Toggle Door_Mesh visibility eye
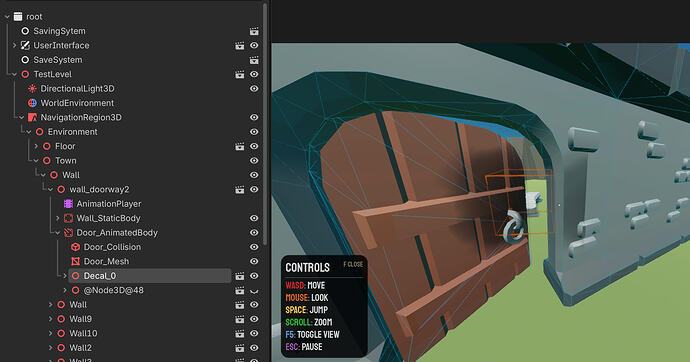Screen dimensions: 690x362 click(x=254, y=261)
